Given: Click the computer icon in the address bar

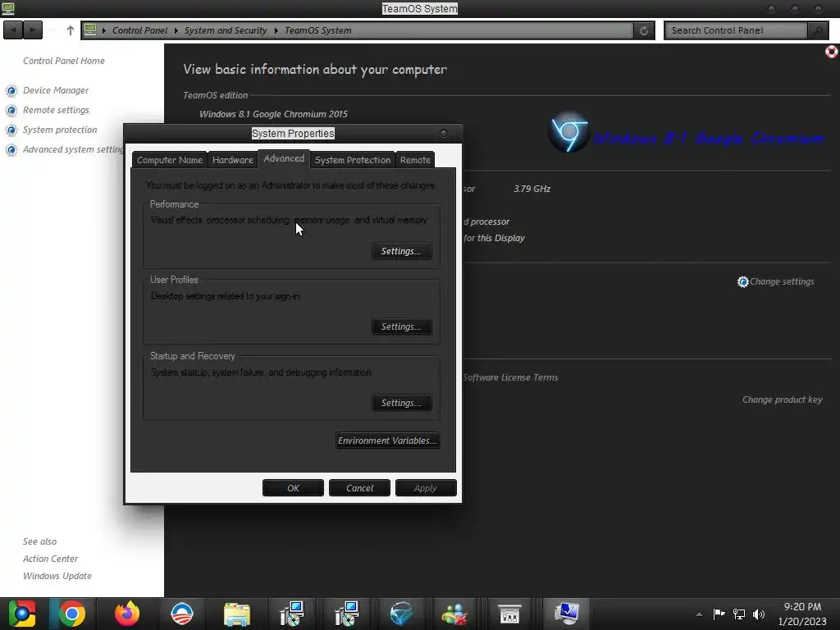Looking at the screenshot, I should point(90,30).
